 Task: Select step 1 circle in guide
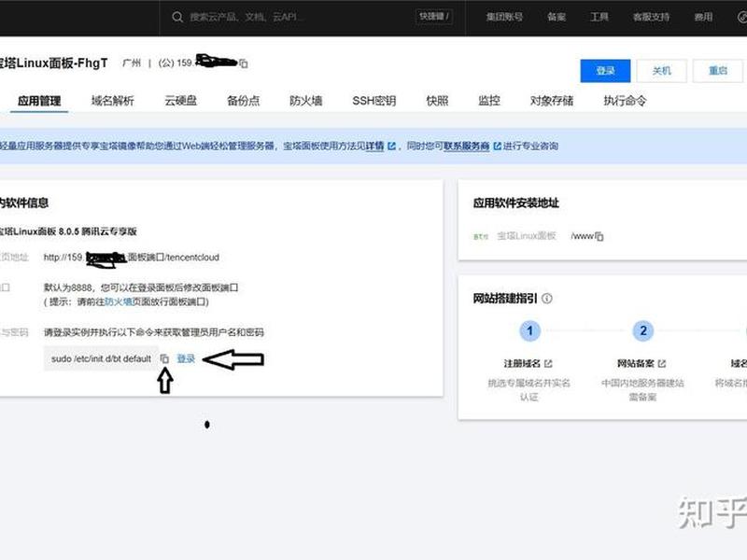[x=529, y=330]
